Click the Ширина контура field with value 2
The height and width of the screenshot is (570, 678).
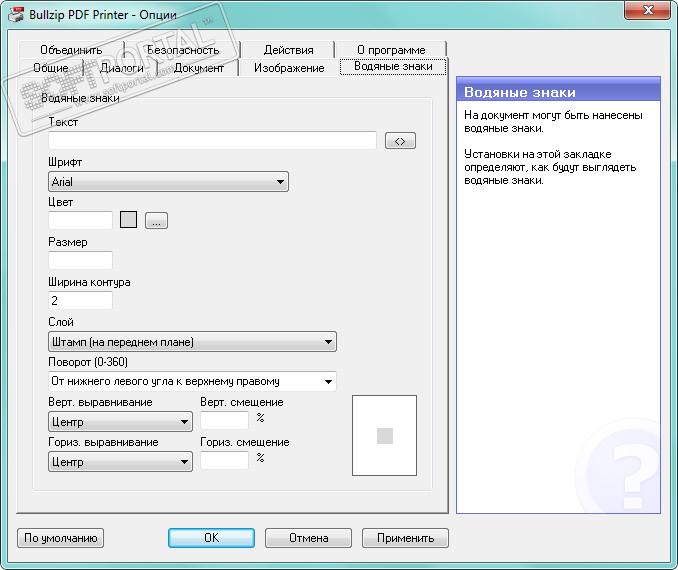(x=80, y=300)
